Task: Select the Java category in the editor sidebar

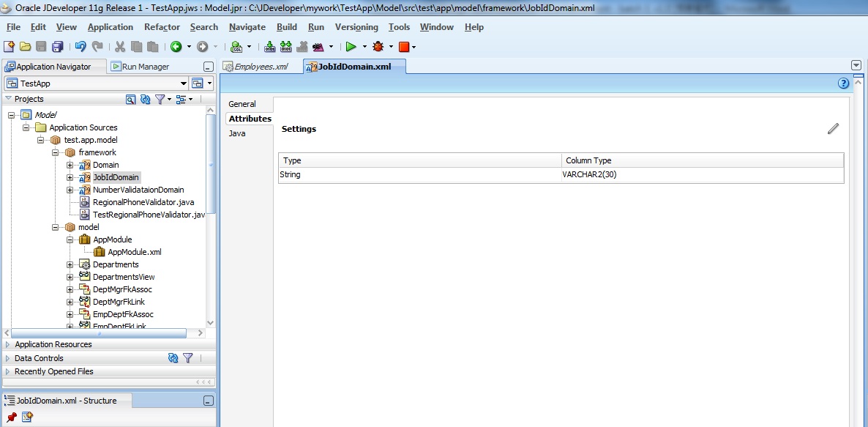Action: [236, 133]
